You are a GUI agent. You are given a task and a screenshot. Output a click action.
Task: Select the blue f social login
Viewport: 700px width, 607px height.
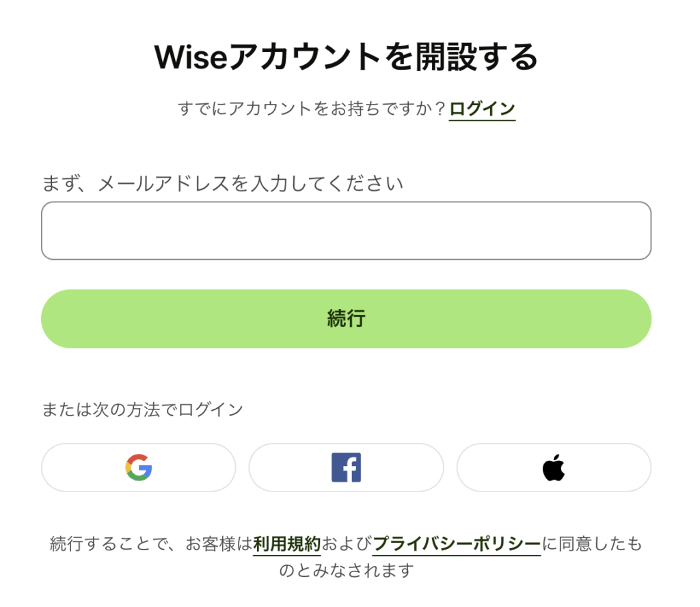pyautogui.click(x=346, y=468)
